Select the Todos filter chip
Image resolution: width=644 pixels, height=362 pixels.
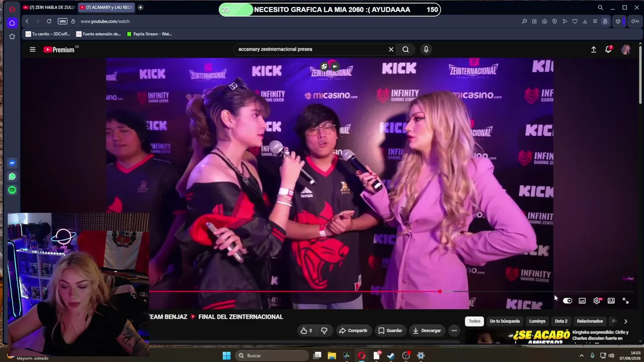click(474, 321)
